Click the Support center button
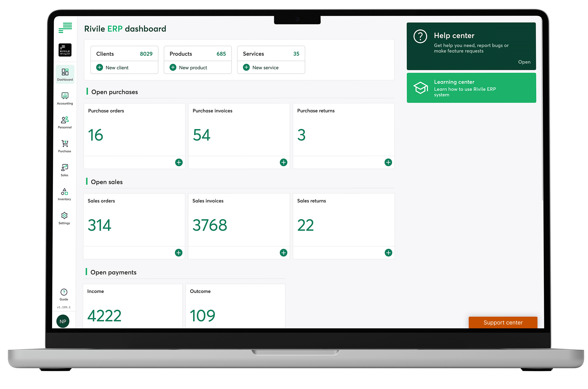588x389 pixels. 503,323
